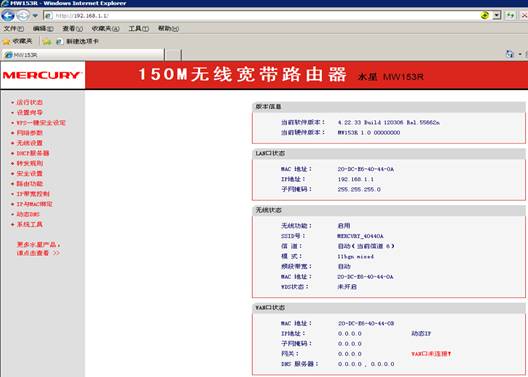
Task: Click the 动态IP label in WAN status
Action: click(x=421, y=334)
